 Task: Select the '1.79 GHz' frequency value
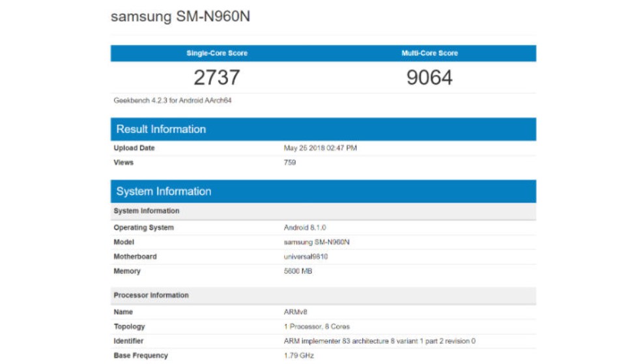coord(298,356)
